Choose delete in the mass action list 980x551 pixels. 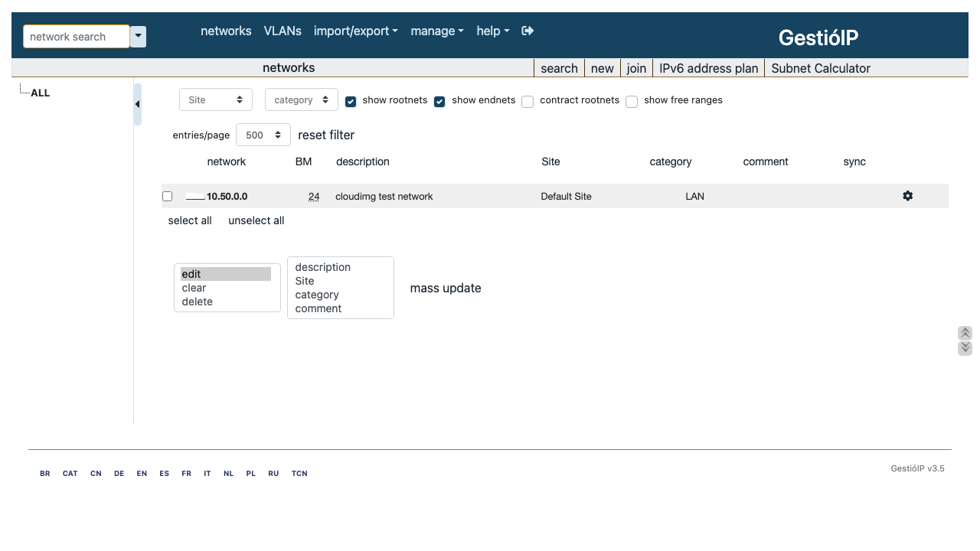[226, 302]
